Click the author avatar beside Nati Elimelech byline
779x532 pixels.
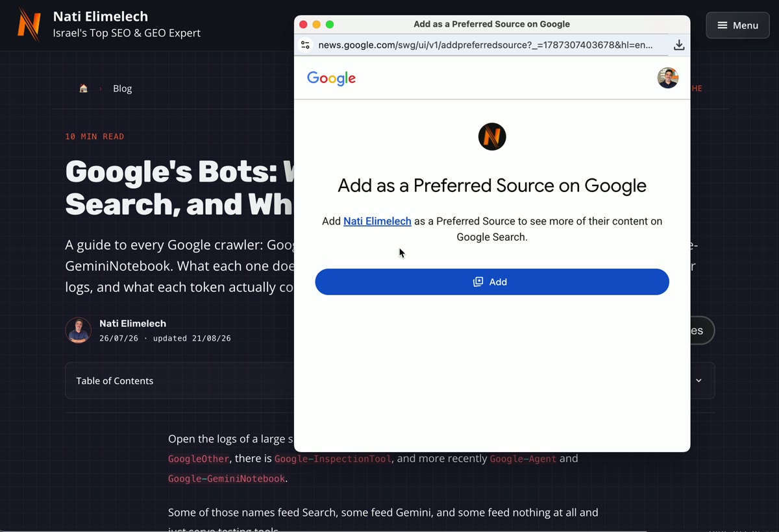click(79, 330)
